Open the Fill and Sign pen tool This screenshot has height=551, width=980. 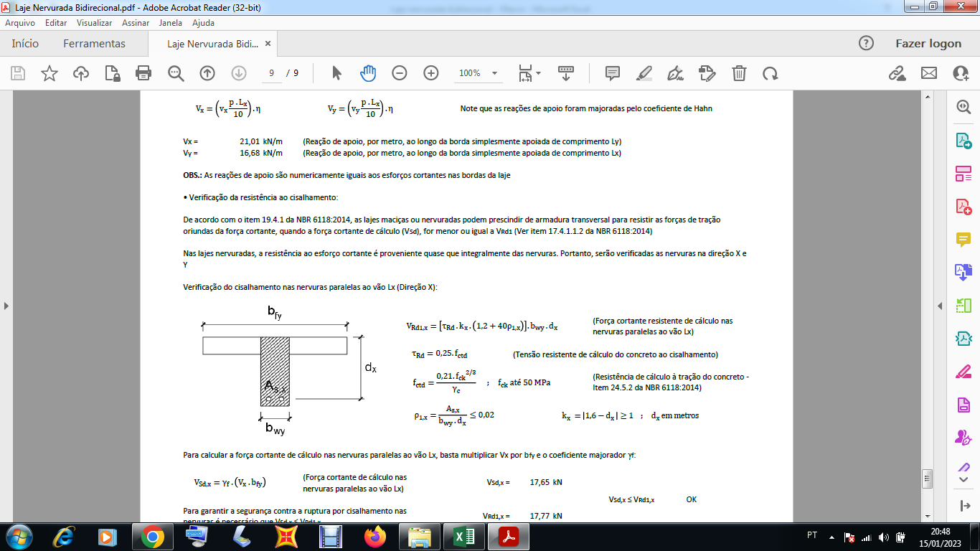[676, 73]
